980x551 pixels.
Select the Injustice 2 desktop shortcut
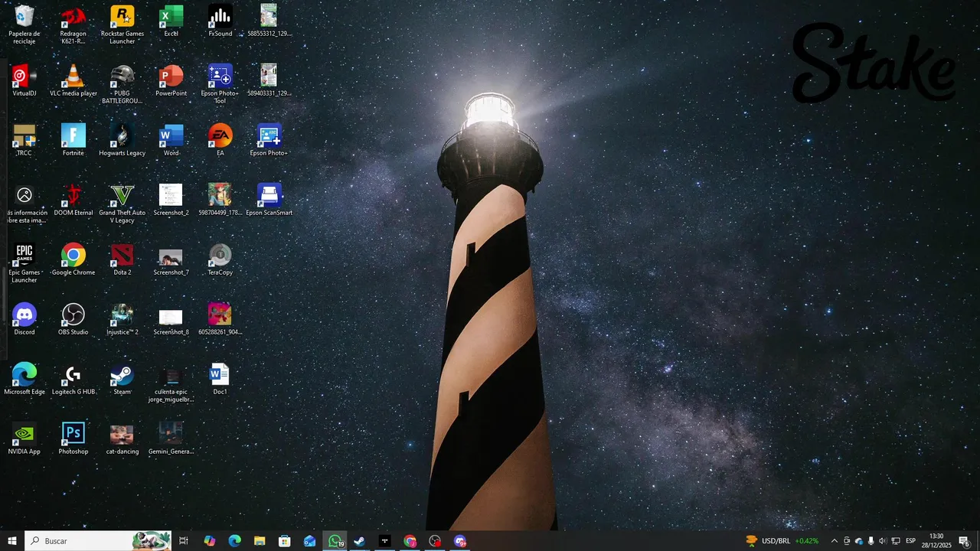click(x=122, y=320)
